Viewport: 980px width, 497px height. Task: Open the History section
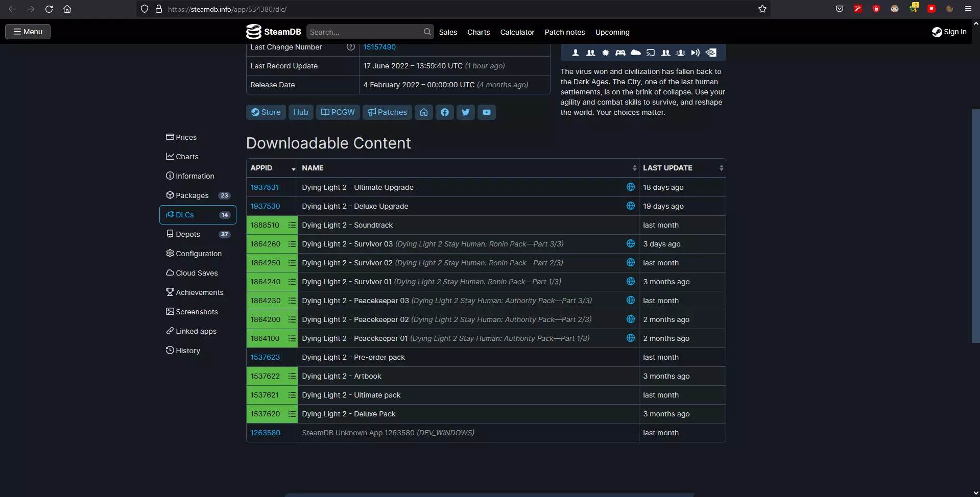(183, 351)
